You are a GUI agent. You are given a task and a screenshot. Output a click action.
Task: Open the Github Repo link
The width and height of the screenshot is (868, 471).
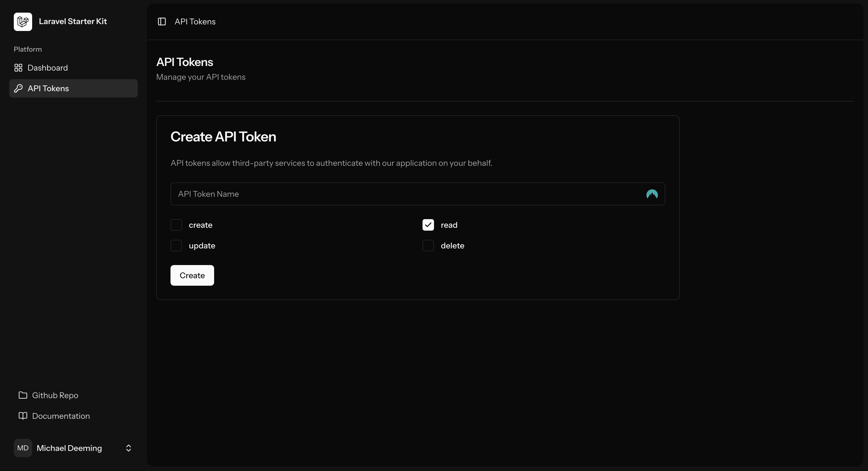[x=55, y=395]
